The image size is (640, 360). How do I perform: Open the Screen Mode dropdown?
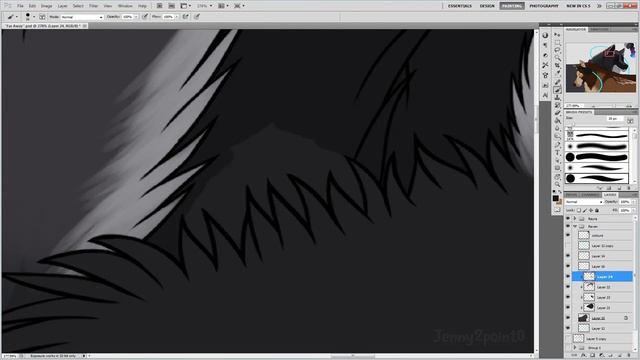click(239, 6)
